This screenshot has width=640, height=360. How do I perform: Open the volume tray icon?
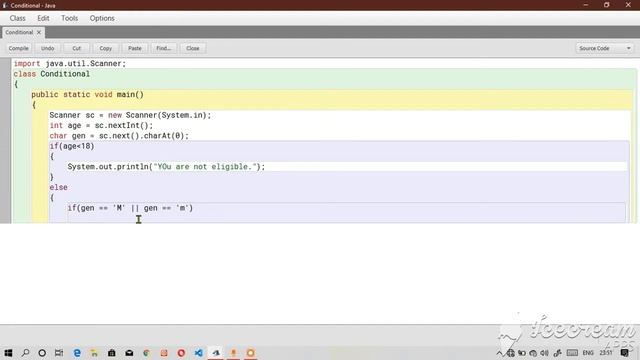544,353
